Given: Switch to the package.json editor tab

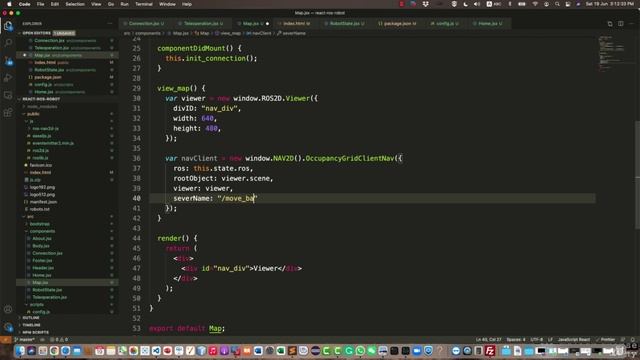Looking at the screenshot, I should (x=397, y=24).
